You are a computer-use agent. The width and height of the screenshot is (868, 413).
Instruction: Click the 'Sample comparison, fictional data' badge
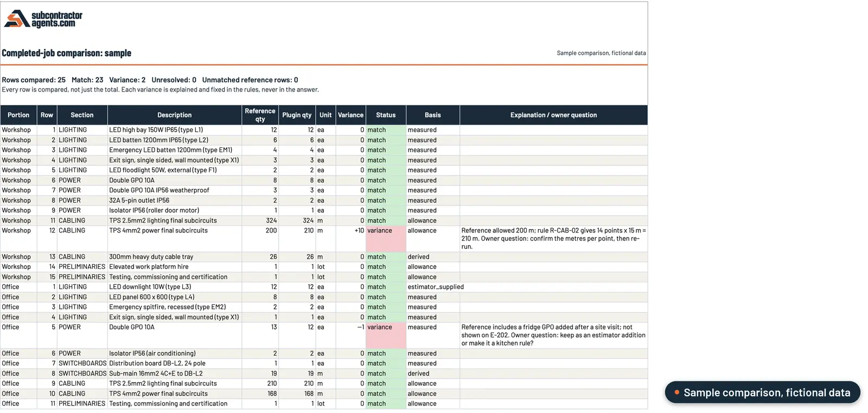[762, 392]
